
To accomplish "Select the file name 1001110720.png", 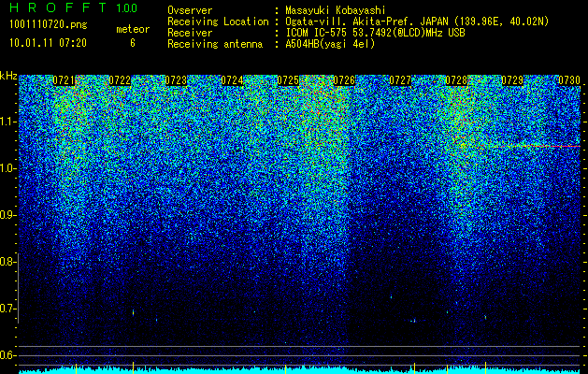I will pos(49,25).
